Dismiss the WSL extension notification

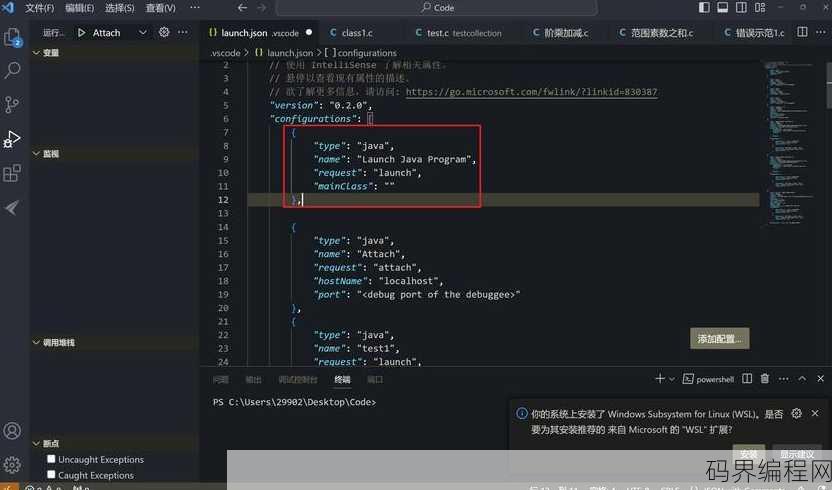point(815,414)
